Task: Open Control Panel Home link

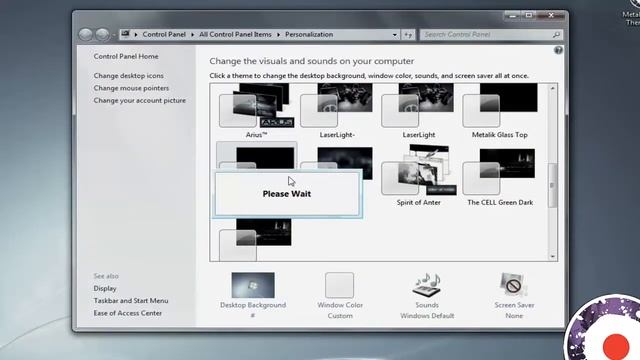Action: click(x=126, y=56)
